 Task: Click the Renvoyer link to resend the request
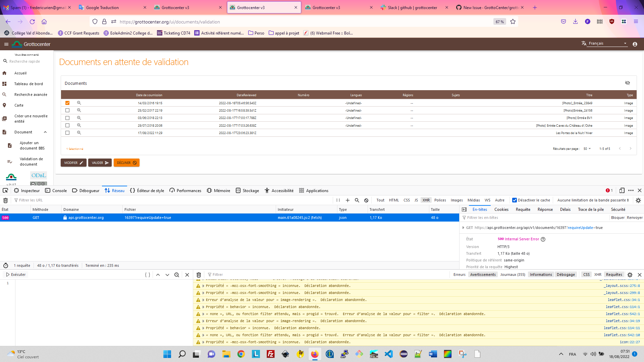pos(634,218)
